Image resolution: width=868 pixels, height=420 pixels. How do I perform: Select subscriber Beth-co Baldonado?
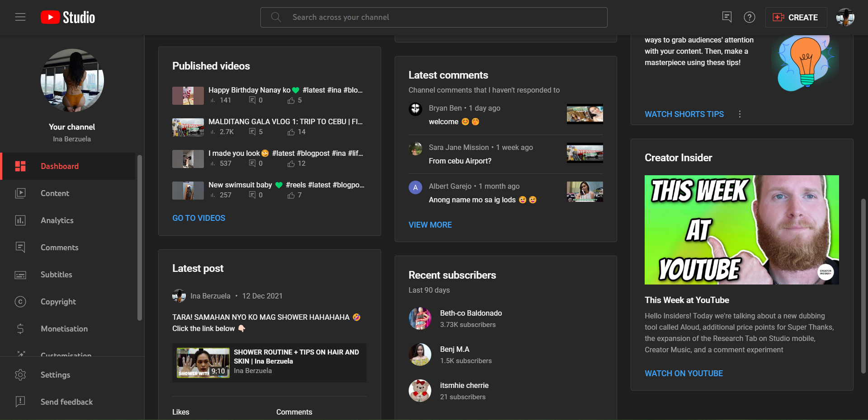[x=471, y=313]
